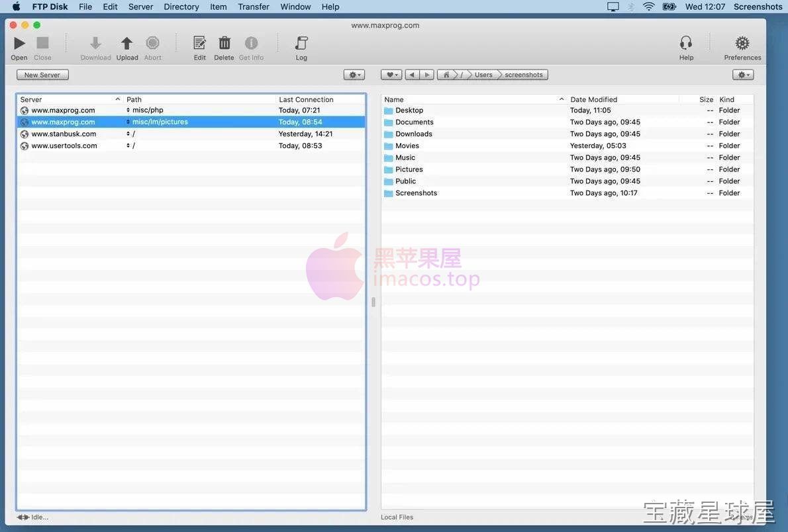Open the favorites heart dropdown
Image resolution: width=788 pixels, height=532 pixels.
click(391, 75)
